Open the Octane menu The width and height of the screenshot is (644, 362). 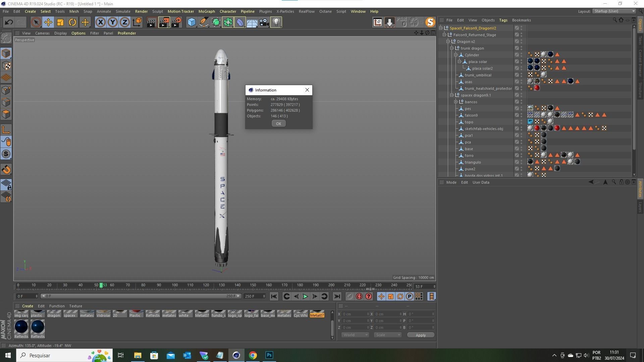(x=325, y=11)
